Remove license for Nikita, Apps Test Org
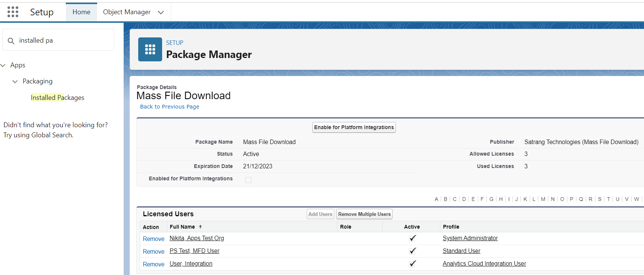 click(x=154, y=239)
